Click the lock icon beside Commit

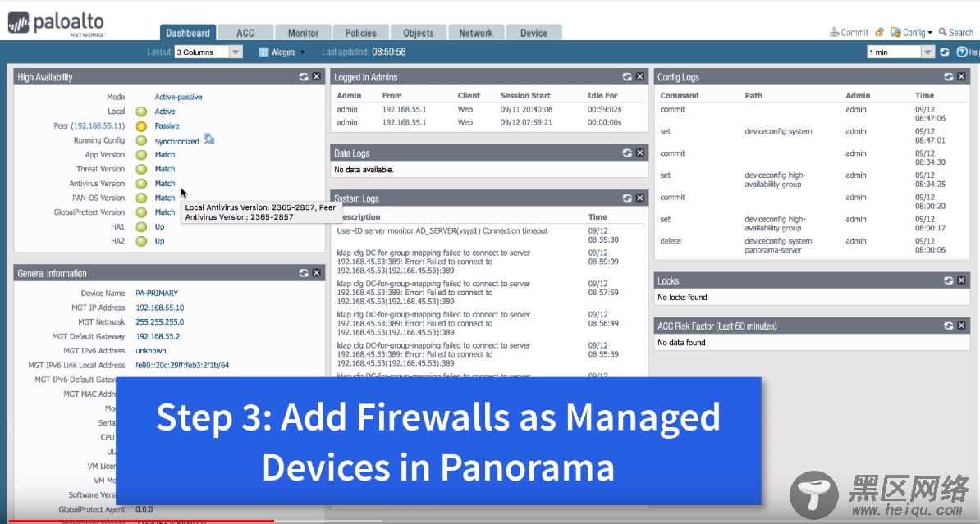tap(879, 33)
